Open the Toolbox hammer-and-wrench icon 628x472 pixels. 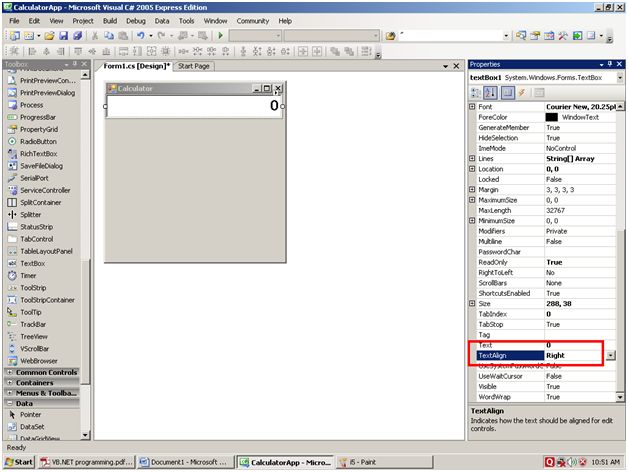point(563,36)
